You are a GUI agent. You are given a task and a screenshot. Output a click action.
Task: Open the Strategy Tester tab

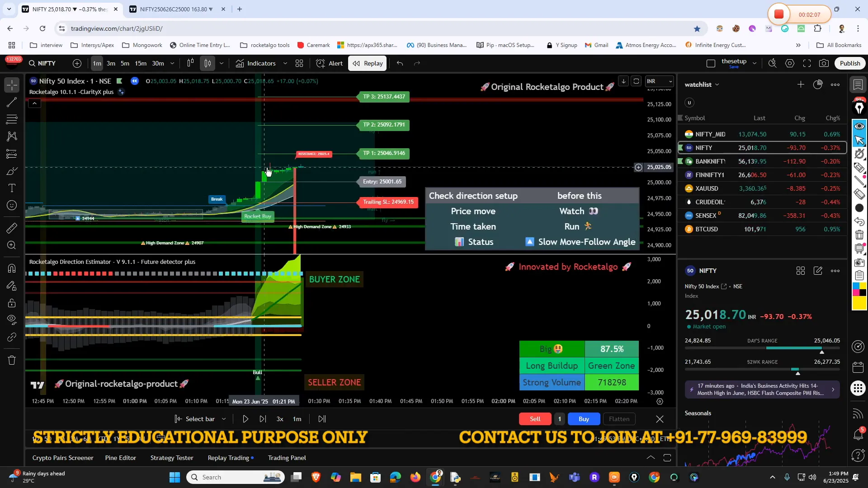click(x=172, y=458)
